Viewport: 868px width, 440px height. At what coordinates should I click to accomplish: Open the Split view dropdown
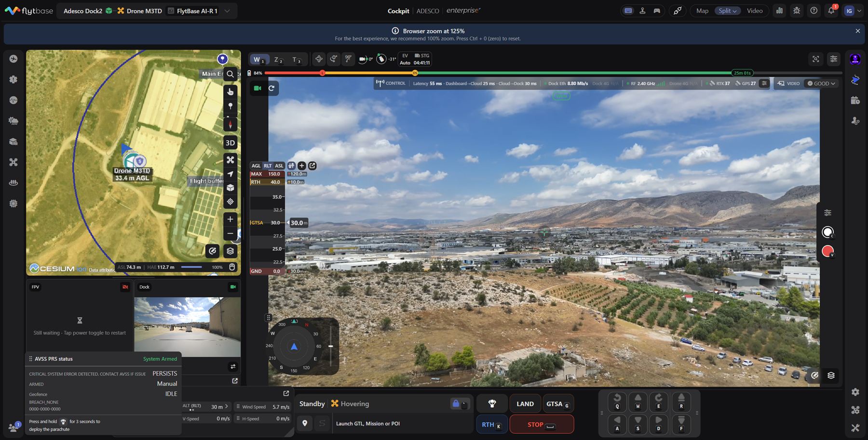[x=727, y=11]
